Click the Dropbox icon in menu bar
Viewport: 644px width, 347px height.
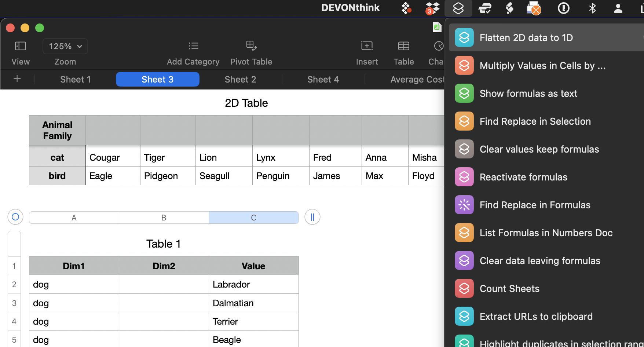coord(432,8)
